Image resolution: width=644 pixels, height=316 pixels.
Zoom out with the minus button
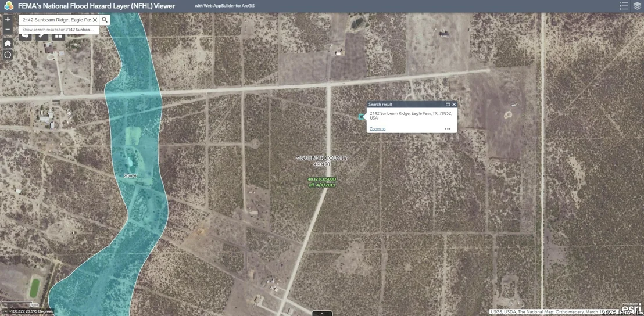[x=8, y=30]
